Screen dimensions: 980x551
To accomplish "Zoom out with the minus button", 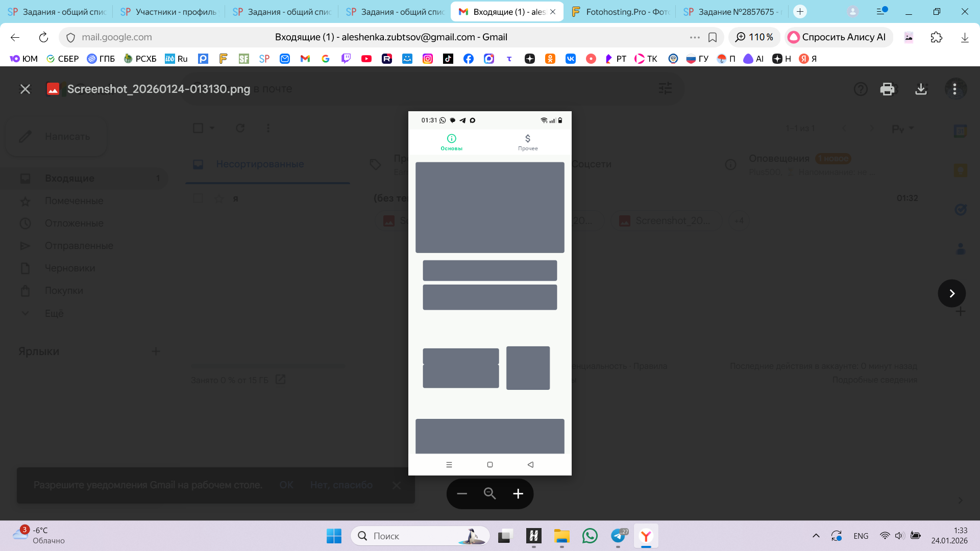I will click(x=462, y=494).
